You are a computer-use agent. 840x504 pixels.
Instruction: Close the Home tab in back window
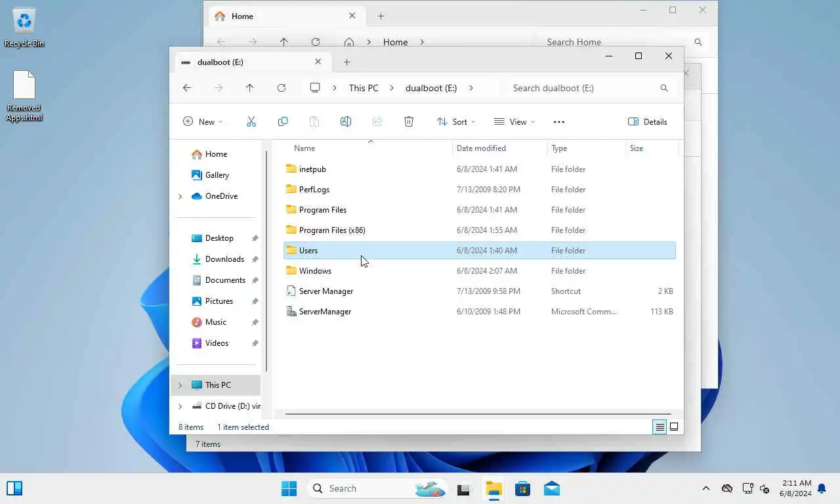(x=352, y=16)
